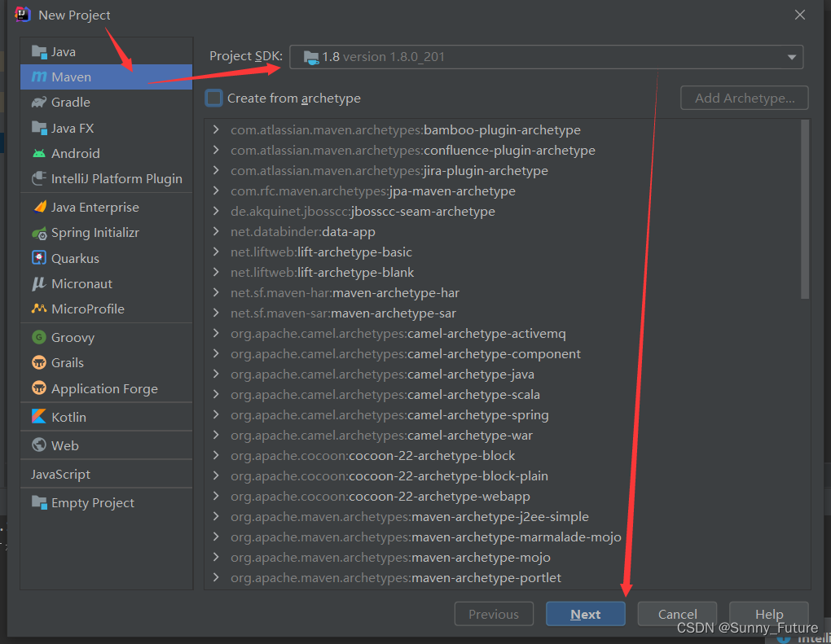Click the Cancel button
This screenshot has height=644, width=831.
[x=677, y=615]
